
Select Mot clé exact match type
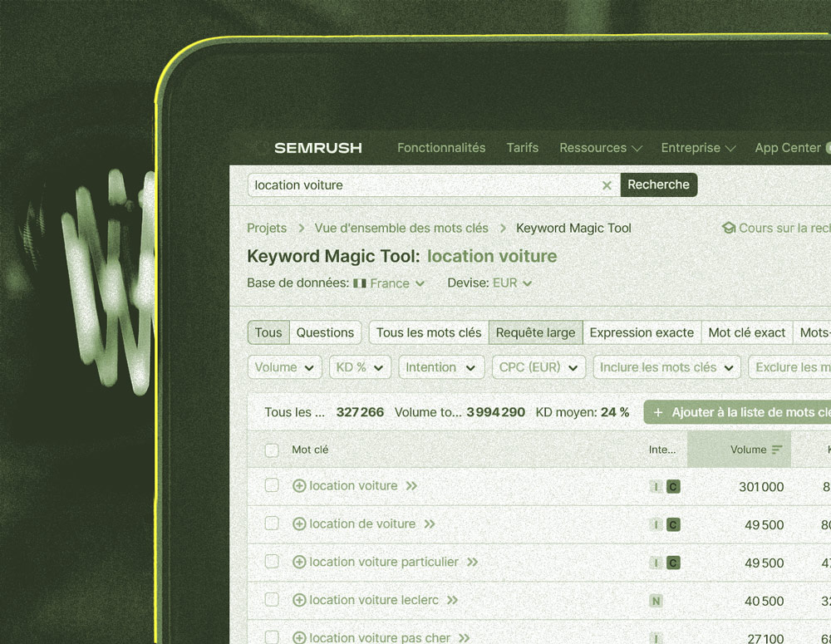[747, 333]
